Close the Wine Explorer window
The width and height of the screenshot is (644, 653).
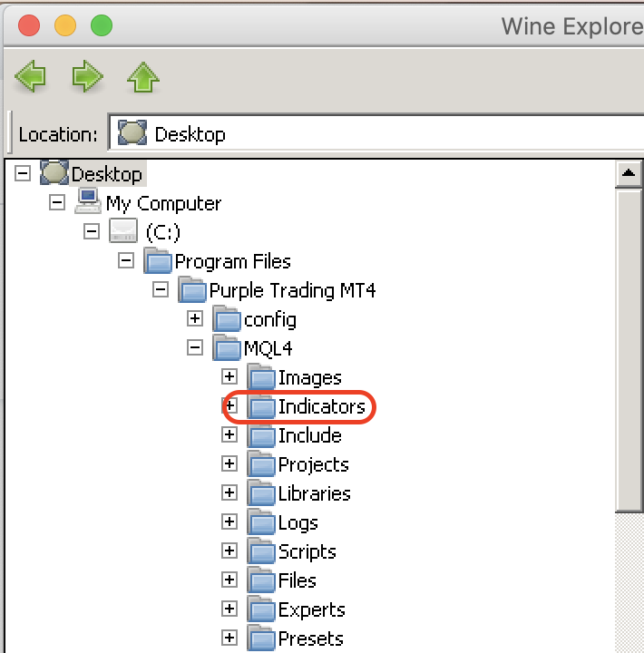pos(29,25)
